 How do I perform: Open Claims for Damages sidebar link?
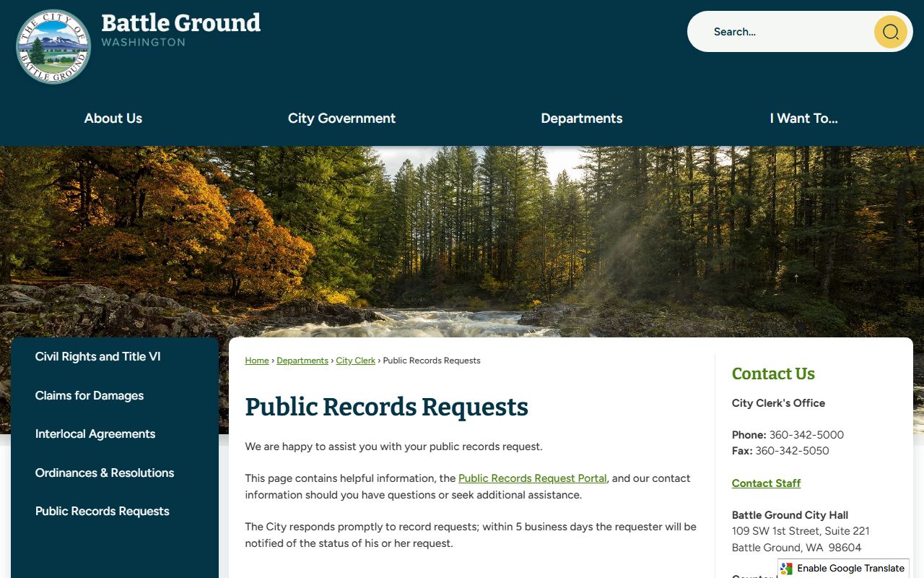90,396
